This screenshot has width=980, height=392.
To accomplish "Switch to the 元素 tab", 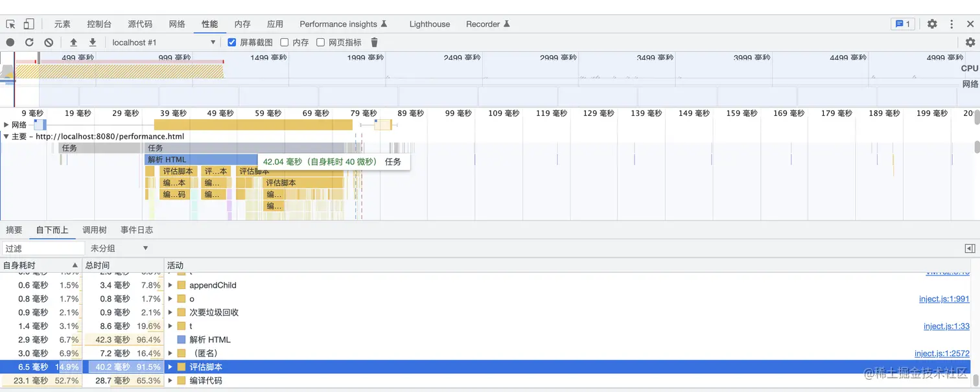I will 62,24.
